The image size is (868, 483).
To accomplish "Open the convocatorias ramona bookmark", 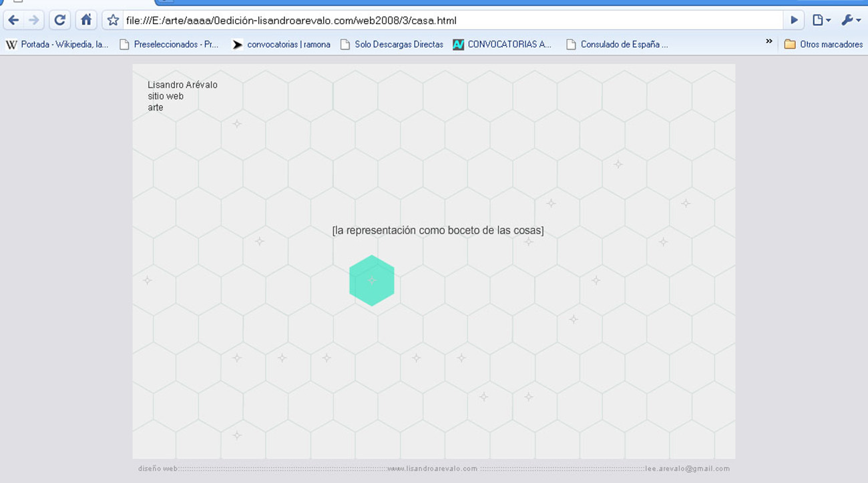I will (x=281, y=45).
